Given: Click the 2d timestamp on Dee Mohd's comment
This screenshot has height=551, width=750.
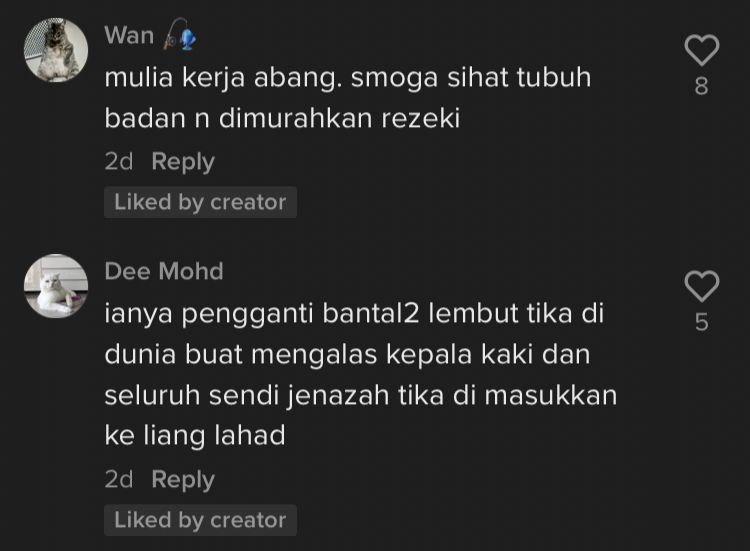Looking at the screenshot, I should coord(119,479).
